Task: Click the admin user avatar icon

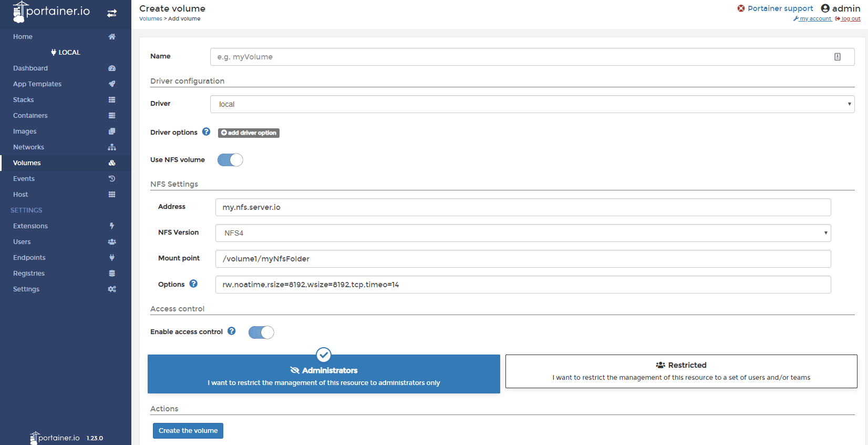Action: coord(825,8)
